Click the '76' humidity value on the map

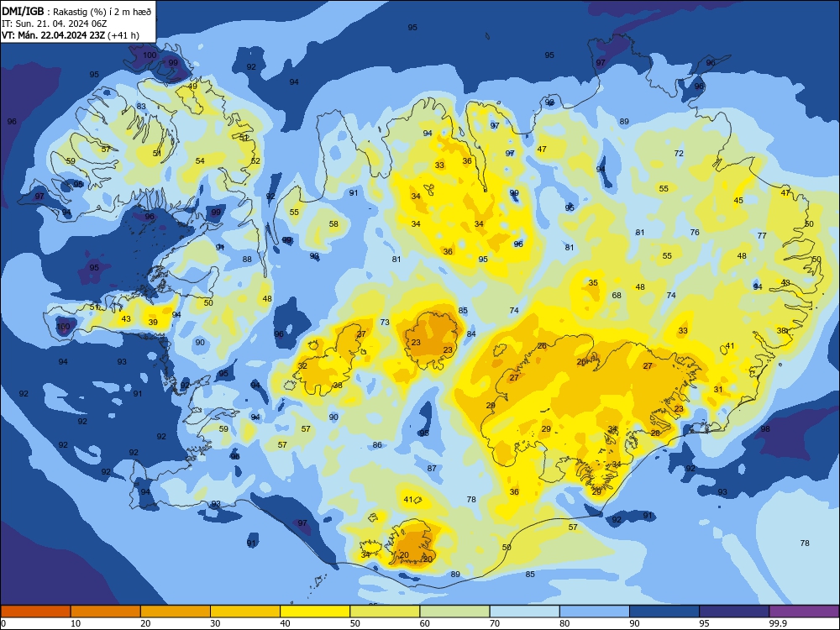pos(695,232)
